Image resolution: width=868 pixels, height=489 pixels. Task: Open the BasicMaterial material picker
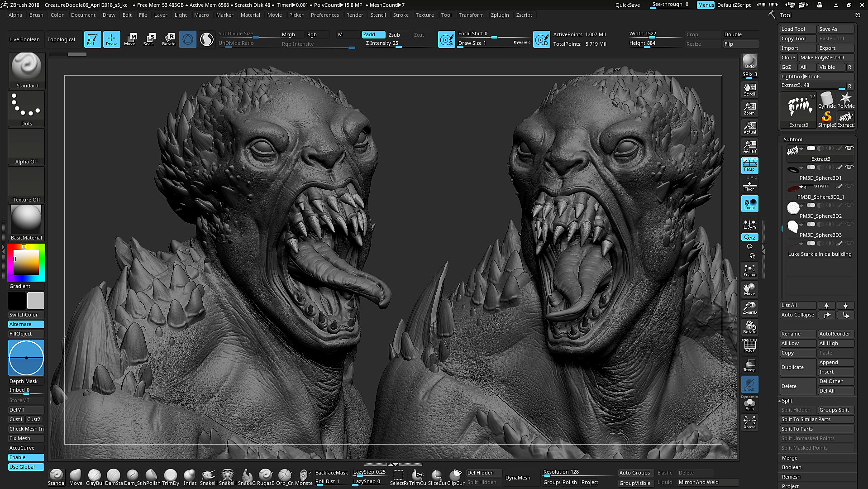pyautogui.click(x=27, y=223)
